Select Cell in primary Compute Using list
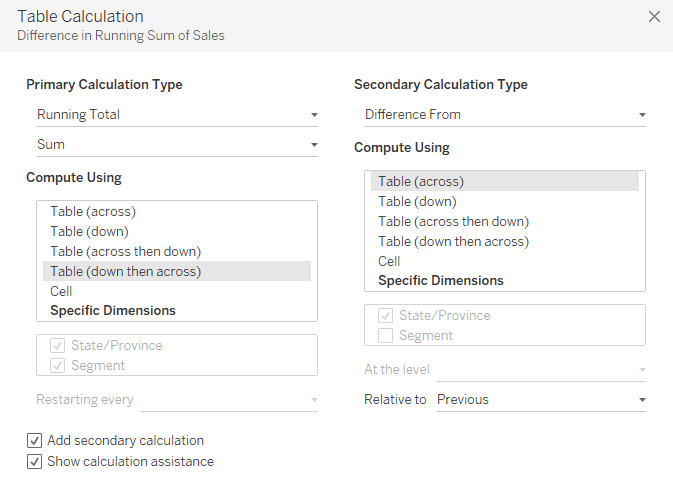 (x=61, y=292)
